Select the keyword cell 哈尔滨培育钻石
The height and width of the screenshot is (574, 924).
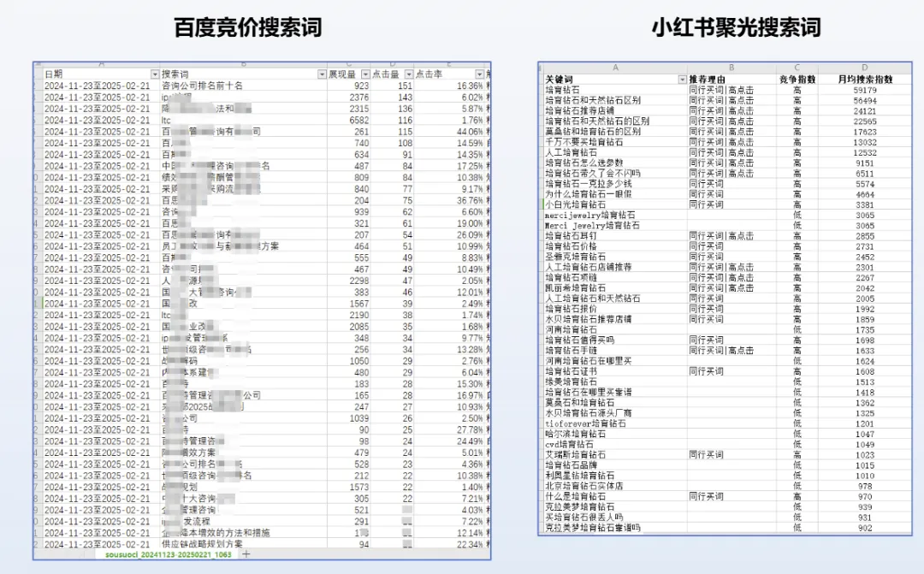pos(615,434)
